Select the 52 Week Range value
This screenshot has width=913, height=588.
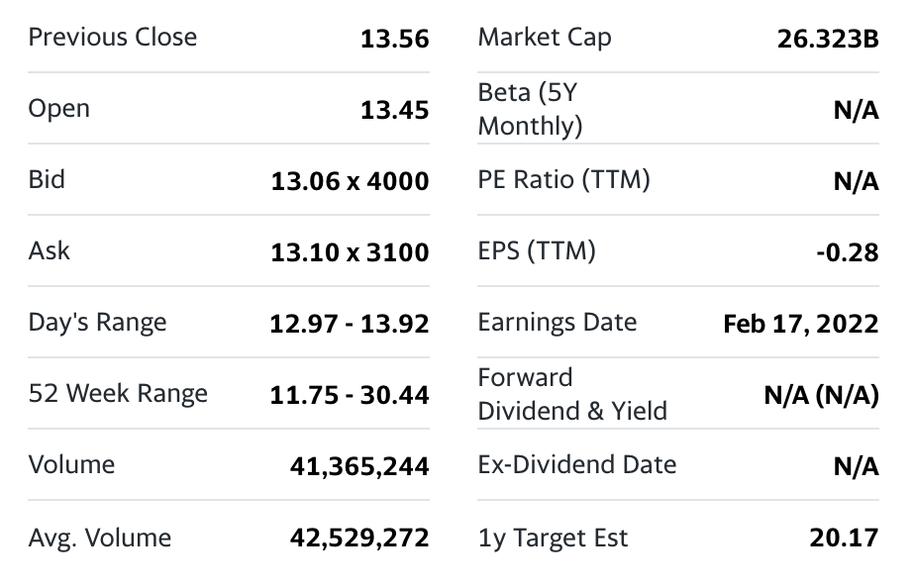point(350,396)
